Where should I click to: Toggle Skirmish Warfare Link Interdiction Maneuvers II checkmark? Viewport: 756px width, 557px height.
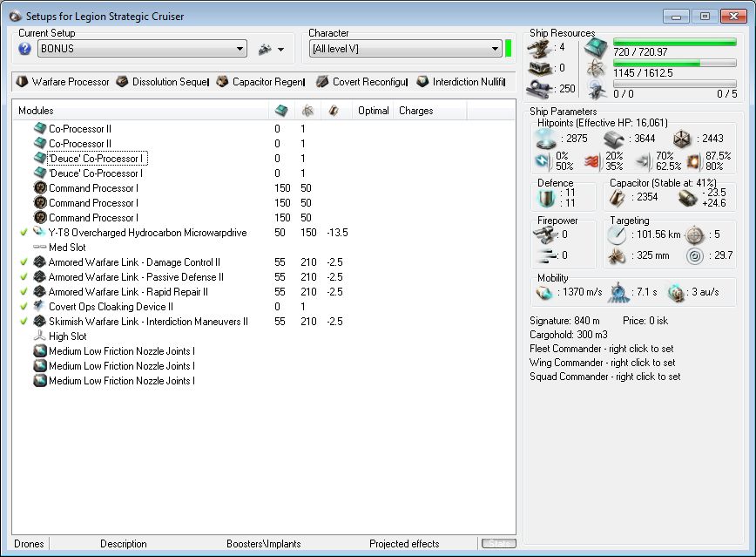(x=24, y=322)
